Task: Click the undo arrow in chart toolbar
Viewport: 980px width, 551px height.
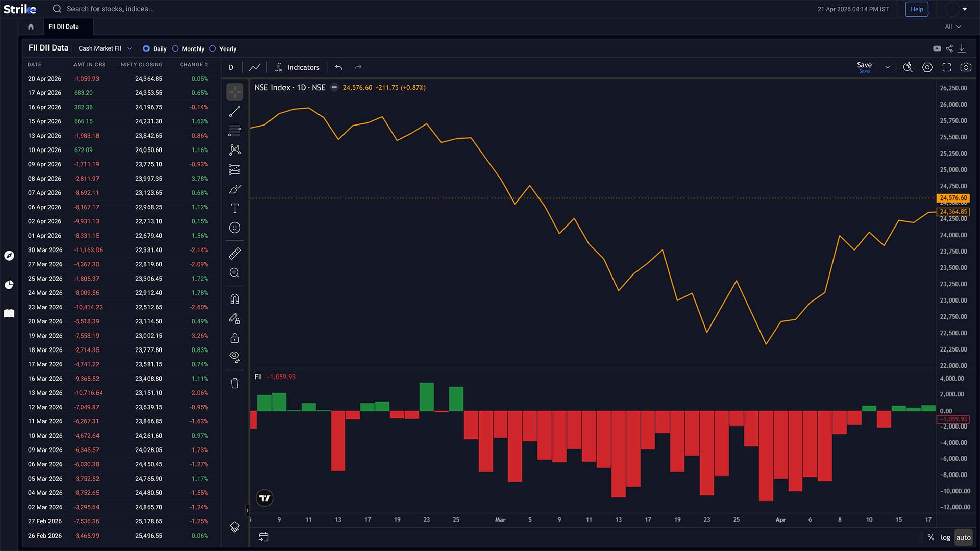Action: click(x=339, y=67)
